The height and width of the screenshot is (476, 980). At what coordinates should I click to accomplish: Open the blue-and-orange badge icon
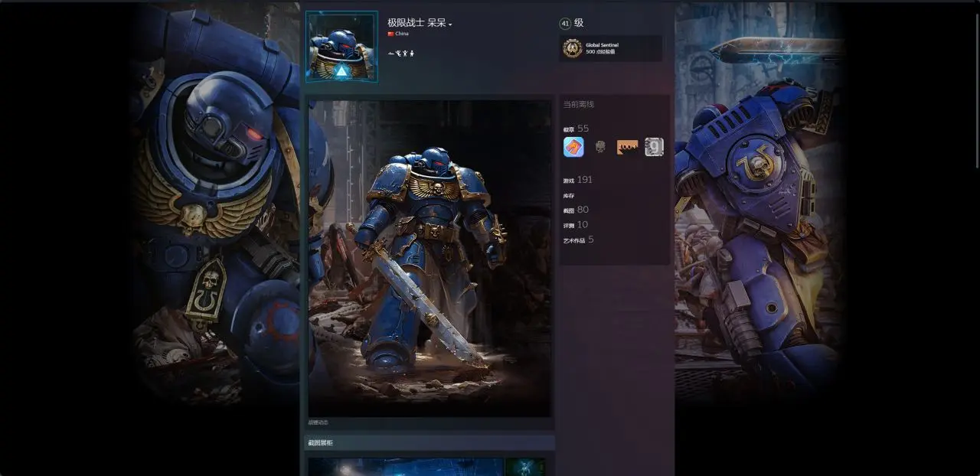[573, 147]
